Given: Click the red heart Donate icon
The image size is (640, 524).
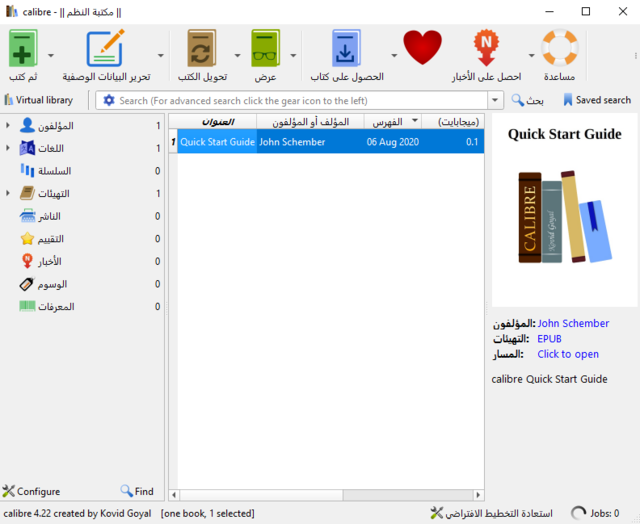Looking at the screenshot, I should 422,47.
